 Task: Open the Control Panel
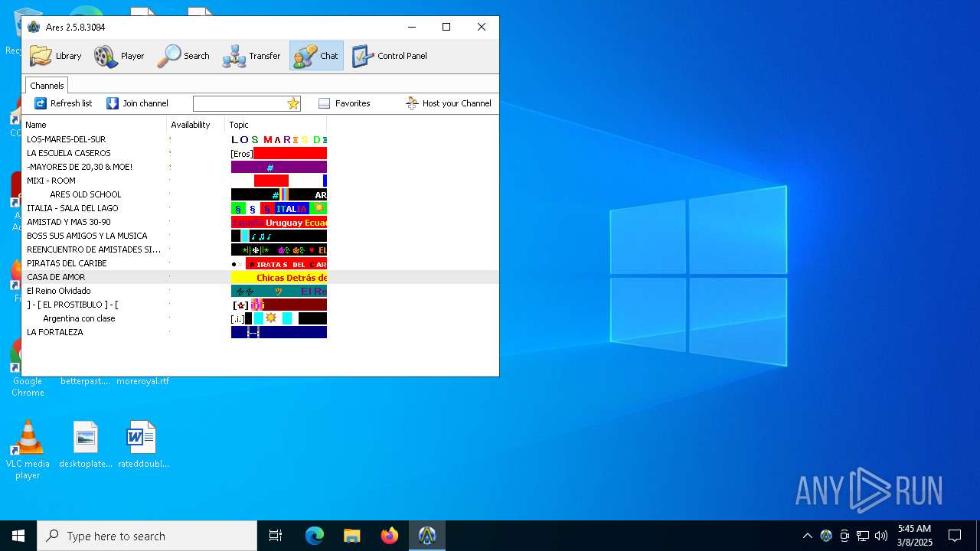[x=390, y=56]
